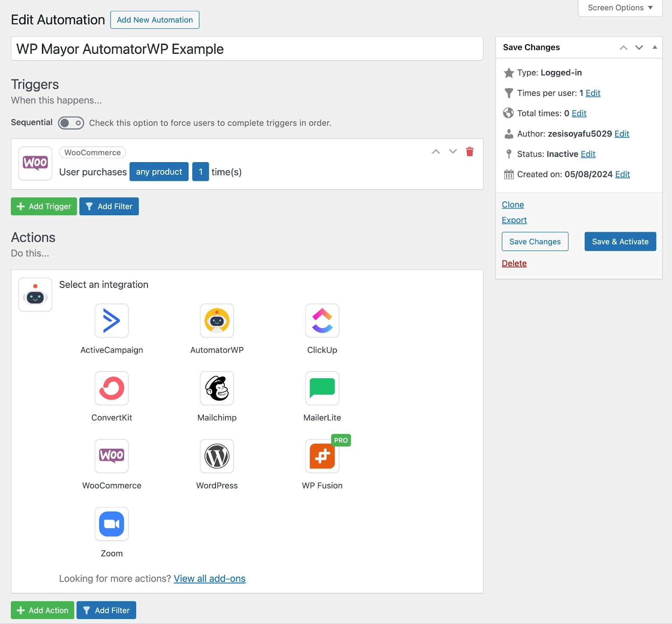Screen dimensions: 672x624
Task: Click the funnel icon beside Times per user
Action: pyautogui.click(x=509, y=93)
